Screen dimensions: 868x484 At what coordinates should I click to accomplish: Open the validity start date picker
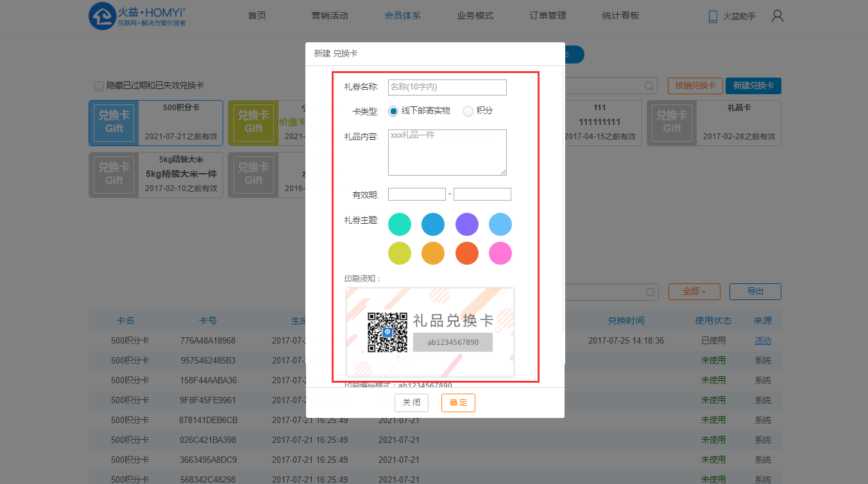416,194
